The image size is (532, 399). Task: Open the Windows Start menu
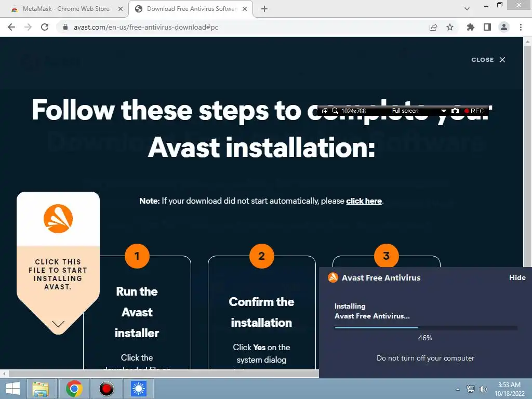(x=13, y=389)
